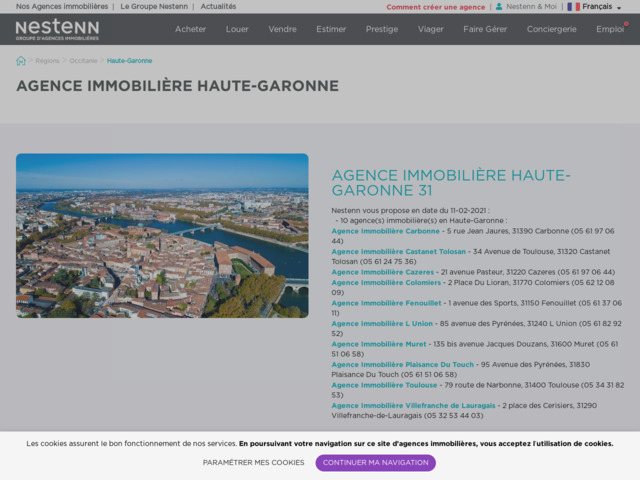
Task: Open Agence Immobilière Muret link
Action: (379, 344)
